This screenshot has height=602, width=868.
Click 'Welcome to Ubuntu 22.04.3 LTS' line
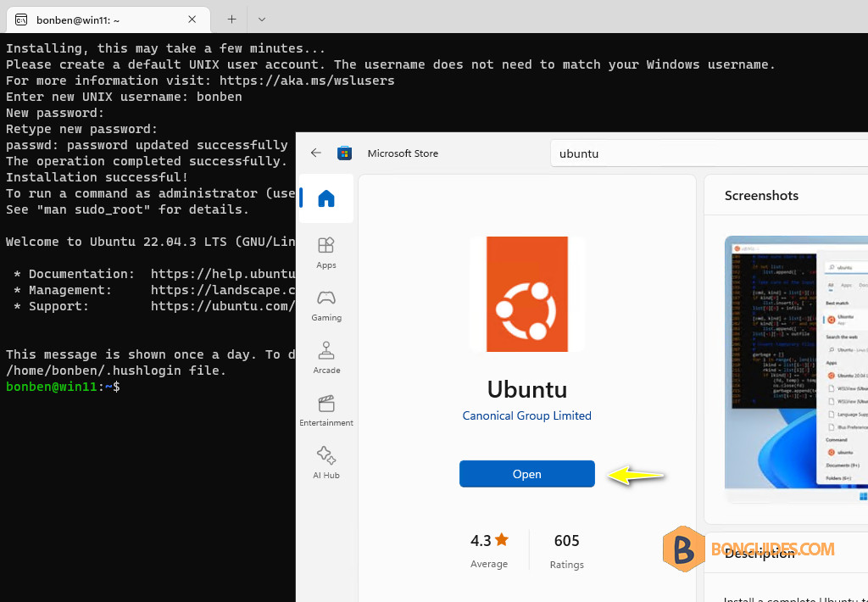pyautogui.click(x=151, y=242)
